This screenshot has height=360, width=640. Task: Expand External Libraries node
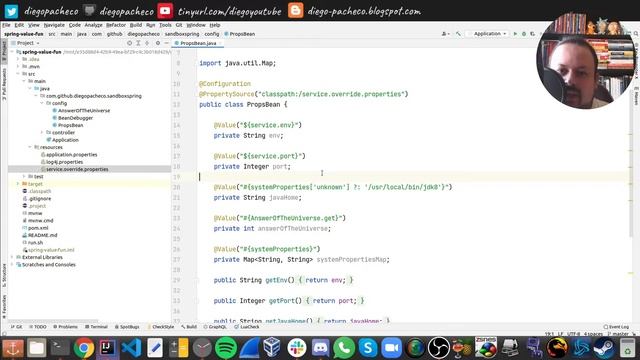coord(12,258)
